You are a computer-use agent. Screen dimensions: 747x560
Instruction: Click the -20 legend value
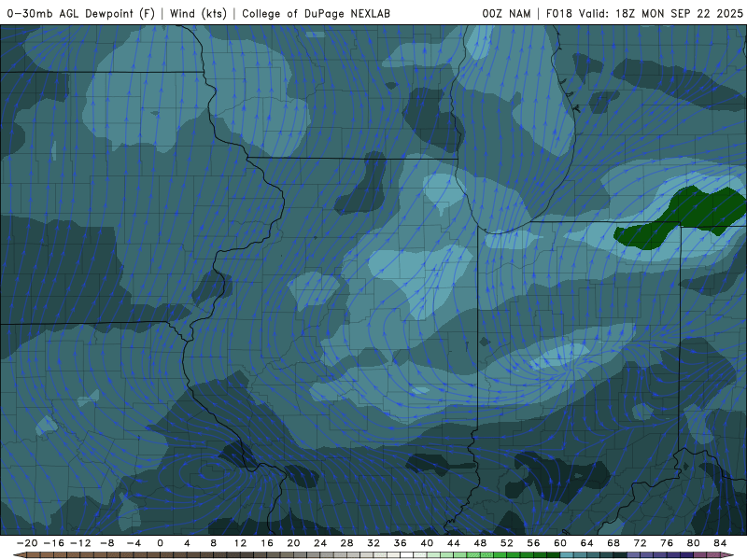pos(27,543)
